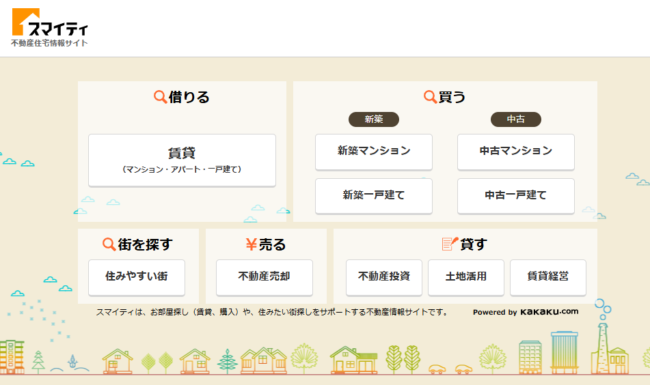Click the スマイティは site description text

pos(272,312)
